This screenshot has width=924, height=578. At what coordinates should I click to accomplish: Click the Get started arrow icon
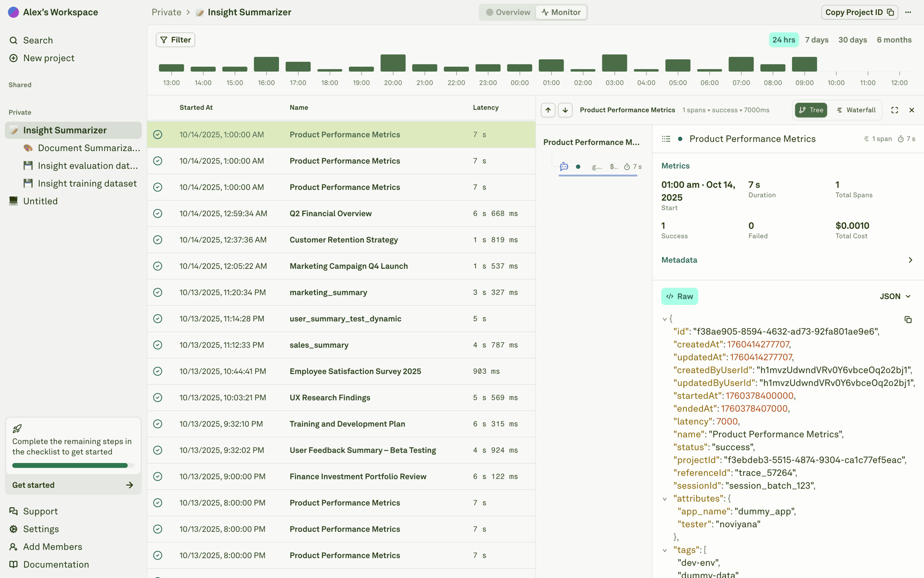129,486
